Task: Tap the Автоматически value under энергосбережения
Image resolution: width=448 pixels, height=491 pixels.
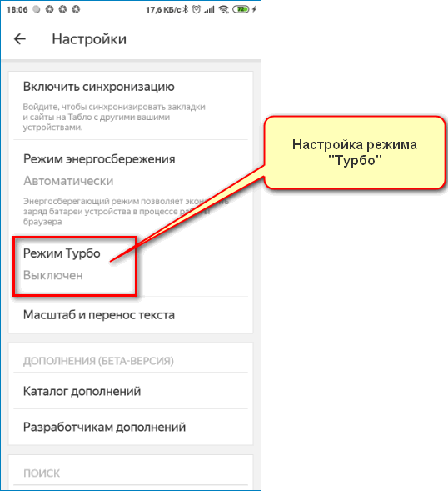Action: 68,181
